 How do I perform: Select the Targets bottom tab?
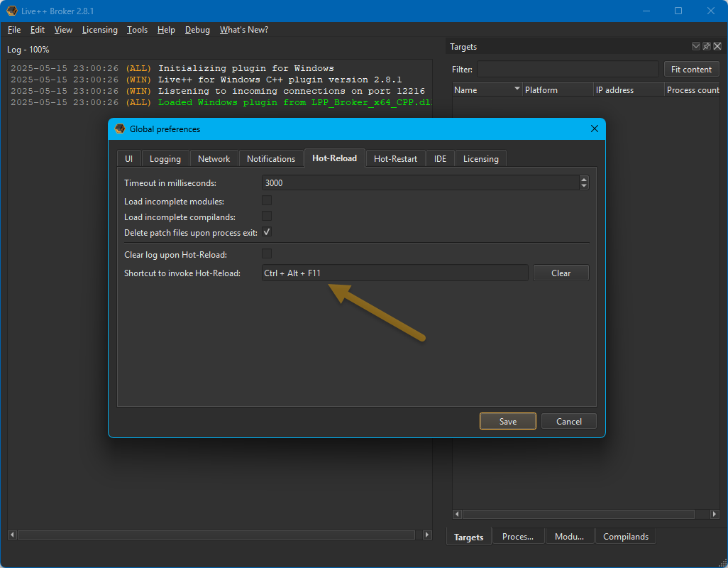[x=468, y=537]
